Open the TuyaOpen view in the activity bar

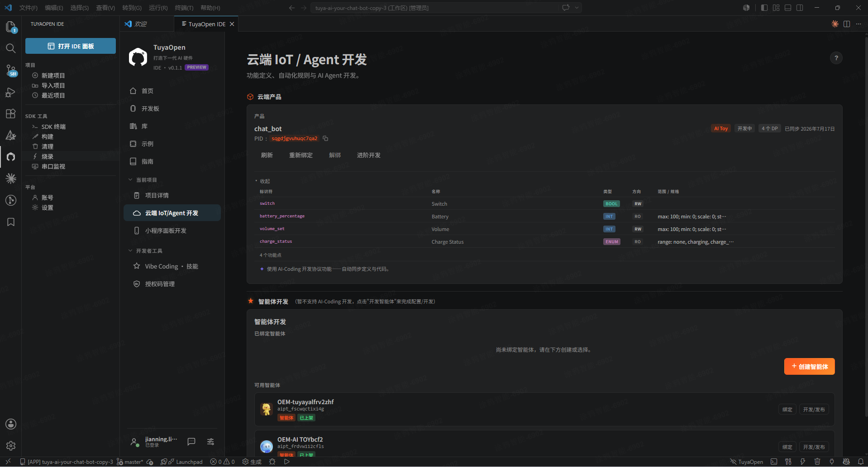[11, 156]
